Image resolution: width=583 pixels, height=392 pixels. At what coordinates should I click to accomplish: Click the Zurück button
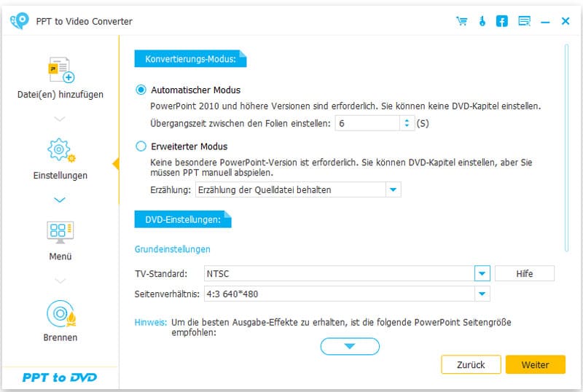coord(471,364)
